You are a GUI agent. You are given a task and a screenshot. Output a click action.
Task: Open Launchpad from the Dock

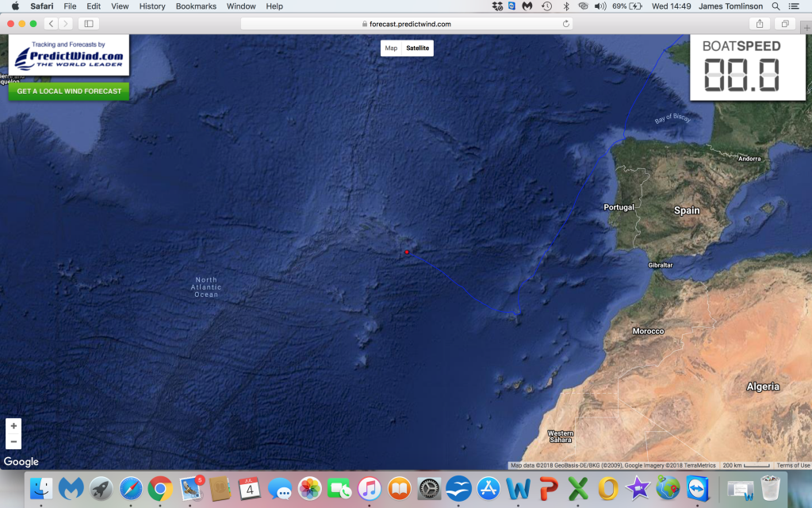click(101, 488)
